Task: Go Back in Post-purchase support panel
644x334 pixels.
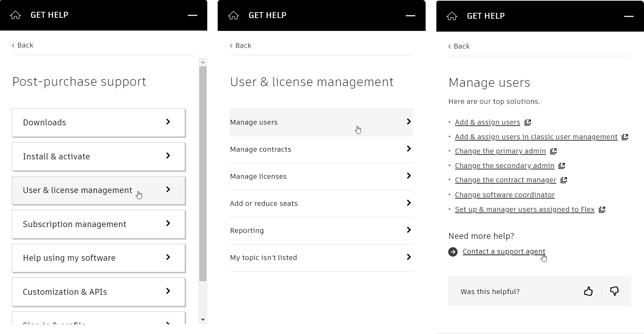Action: pos(23,45)
